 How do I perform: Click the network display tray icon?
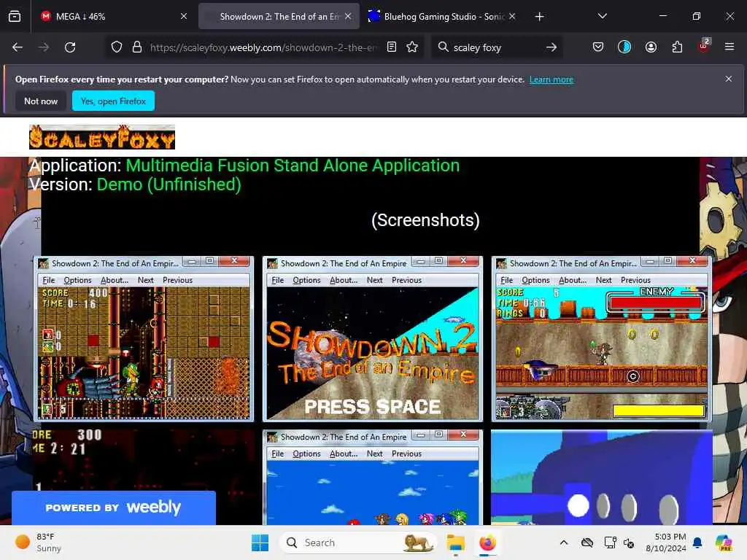[x=610, y=542]
